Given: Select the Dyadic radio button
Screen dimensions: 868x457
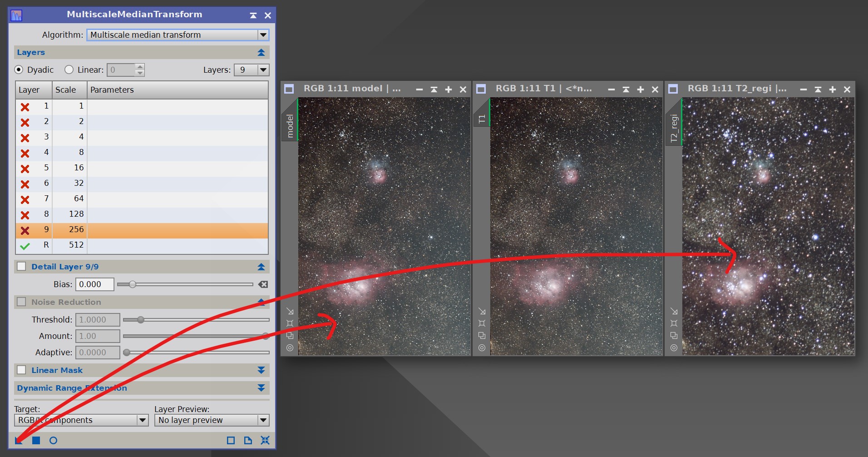Looking at the screenshot, I should [19, 70].
